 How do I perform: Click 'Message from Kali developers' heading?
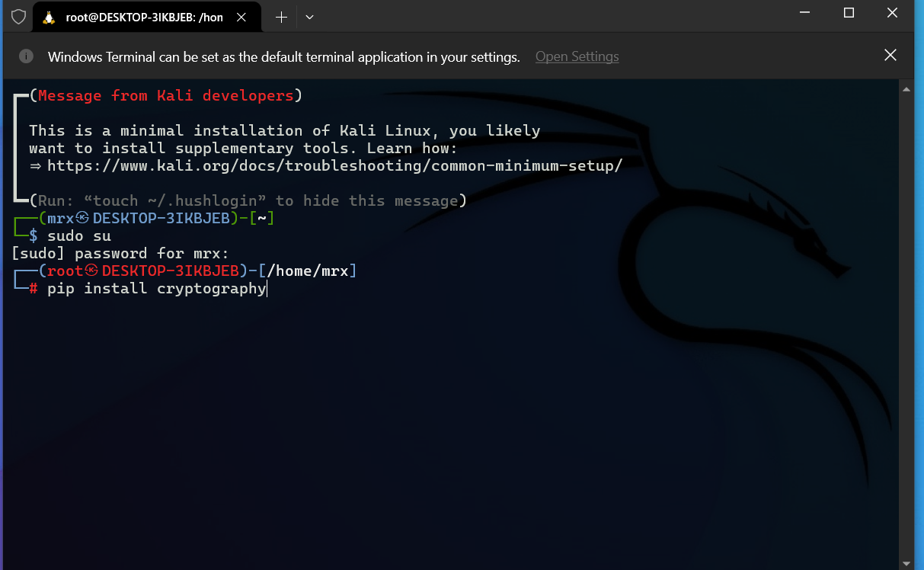[x=166, y=96]
